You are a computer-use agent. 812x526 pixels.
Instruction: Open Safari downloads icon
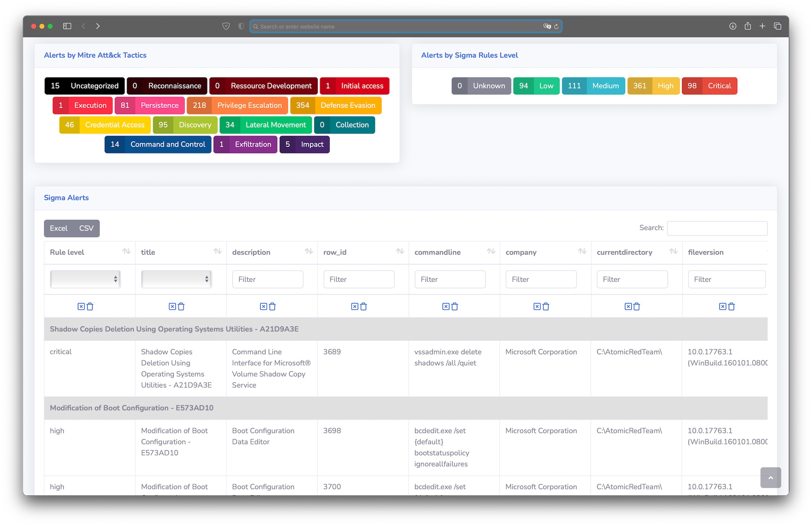click(x=733, y=26)
